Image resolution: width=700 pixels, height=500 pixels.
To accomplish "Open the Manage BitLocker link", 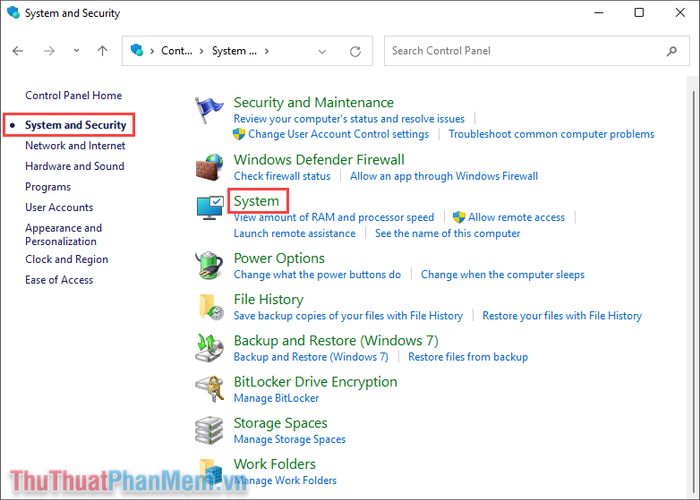I will pos(276,398).
